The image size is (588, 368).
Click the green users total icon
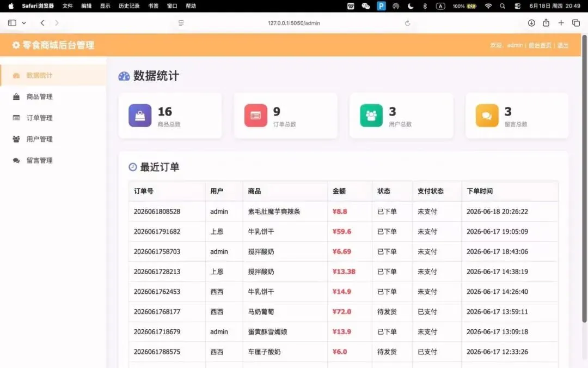371,115
